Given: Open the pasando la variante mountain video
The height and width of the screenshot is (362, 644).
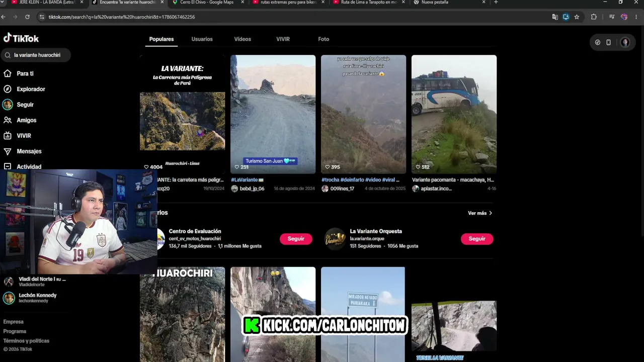Looking at the screenshot, I should point(363,114).
